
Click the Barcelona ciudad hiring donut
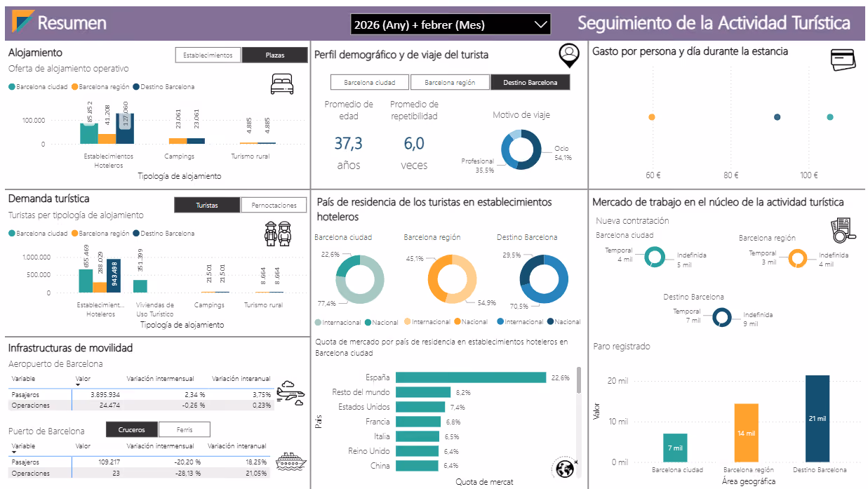click(x=655, y=257)
